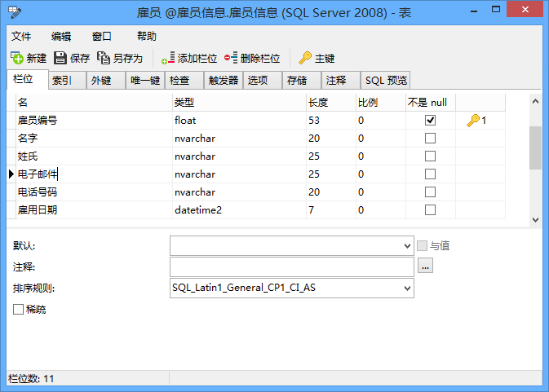Switch to the 索引 (Indexes) tab
549x392 pixels.
tap(62, 80)
